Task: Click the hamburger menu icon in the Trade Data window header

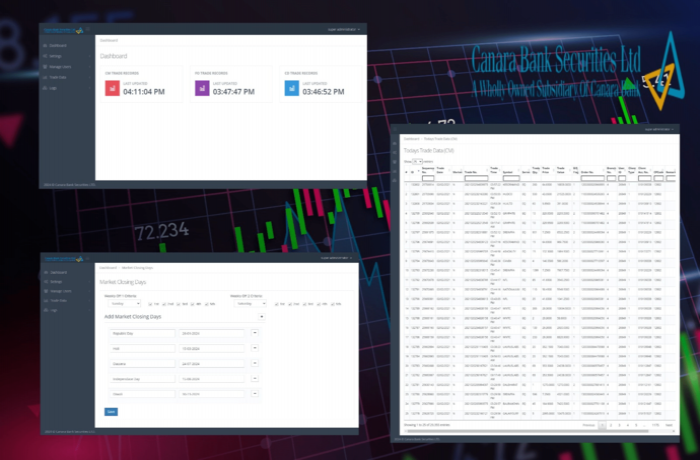Action: [395, 130]
